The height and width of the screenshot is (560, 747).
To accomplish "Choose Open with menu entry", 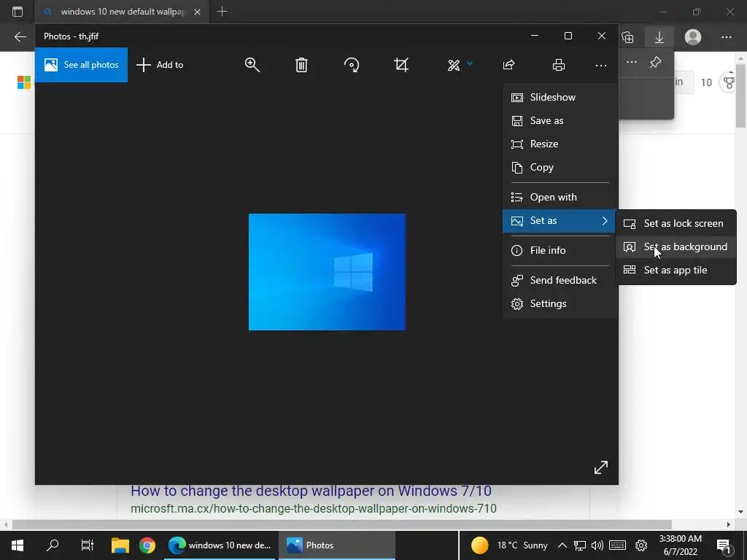I will click(x=560, y=197).
